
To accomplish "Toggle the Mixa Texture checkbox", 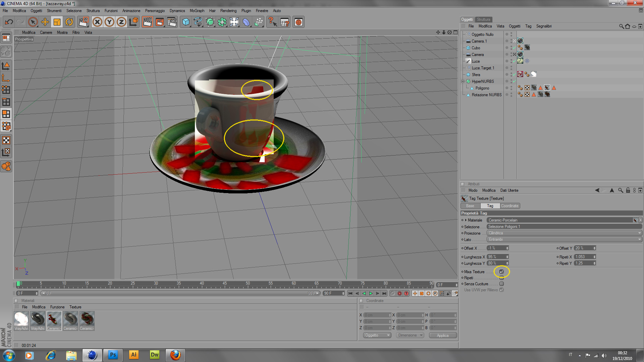I will coord(502,271).
